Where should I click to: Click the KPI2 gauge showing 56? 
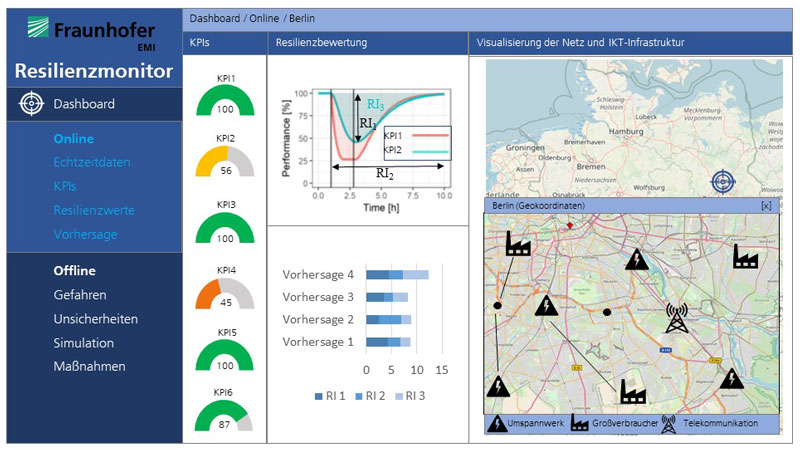point(225,162)
